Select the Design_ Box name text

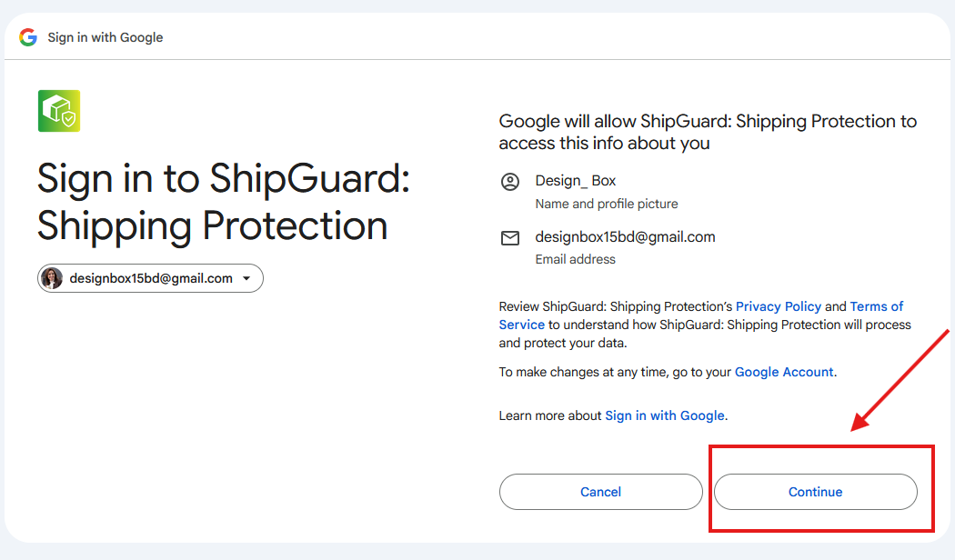[576, 181]
